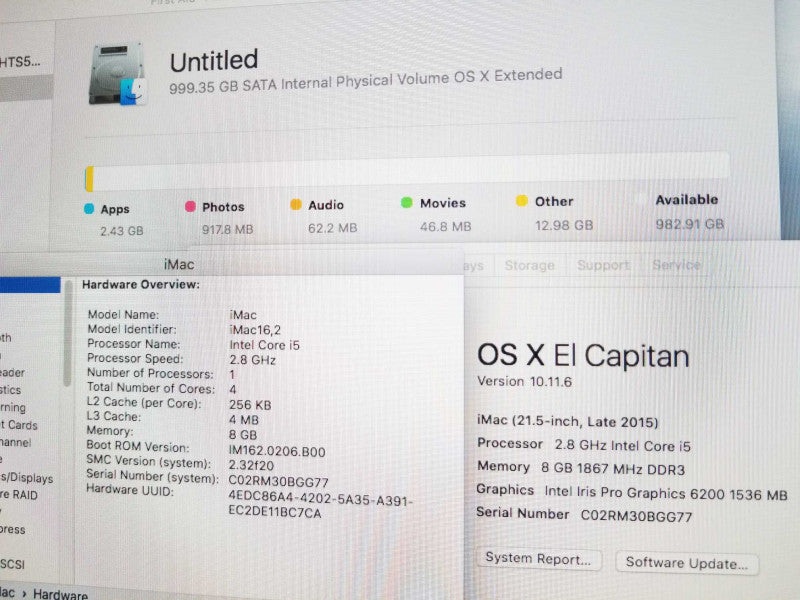
Task: Click the Processor Name value Intel Core i5
Action: (264, 345)
